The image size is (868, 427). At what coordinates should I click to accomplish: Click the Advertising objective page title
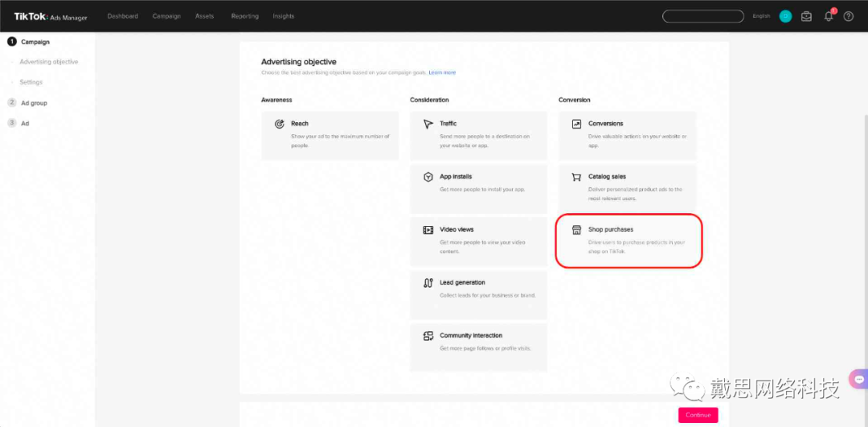coord(298,61)
